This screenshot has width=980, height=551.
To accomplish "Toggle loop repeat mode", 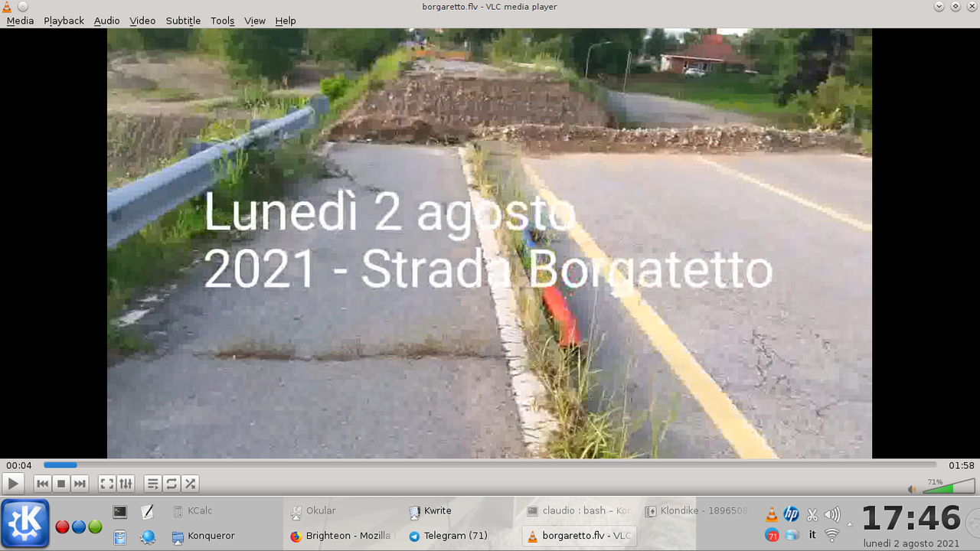I will [x=171, y=484].
